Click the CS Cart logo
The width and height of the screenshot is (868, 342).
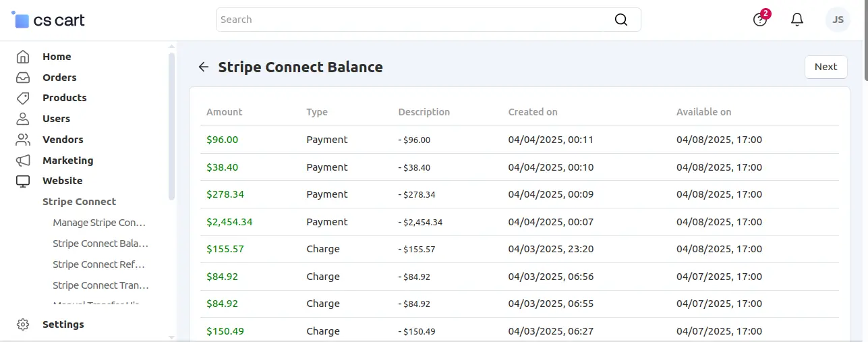pyautogui.click(x=48, y=20)
